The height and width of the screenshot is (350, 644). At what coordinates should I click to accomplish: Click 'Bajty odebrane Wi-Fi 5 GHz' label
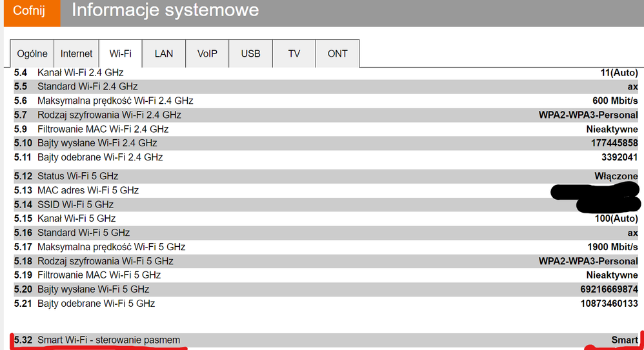[96, 304]
